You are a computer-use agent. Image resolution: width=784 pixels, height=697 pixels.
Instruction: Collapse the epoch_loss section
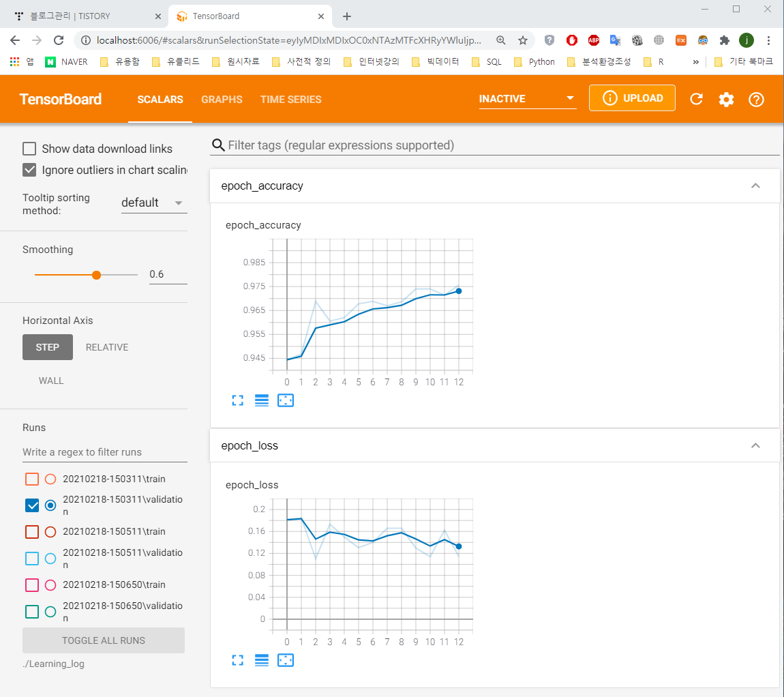click(755, 445)
